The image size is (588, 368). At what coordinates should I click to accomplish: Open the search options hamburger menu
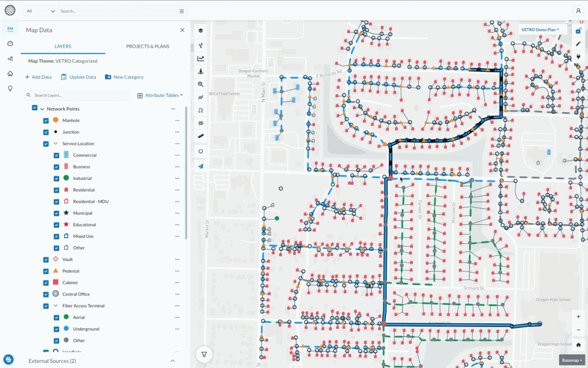[x=181, y=11]
